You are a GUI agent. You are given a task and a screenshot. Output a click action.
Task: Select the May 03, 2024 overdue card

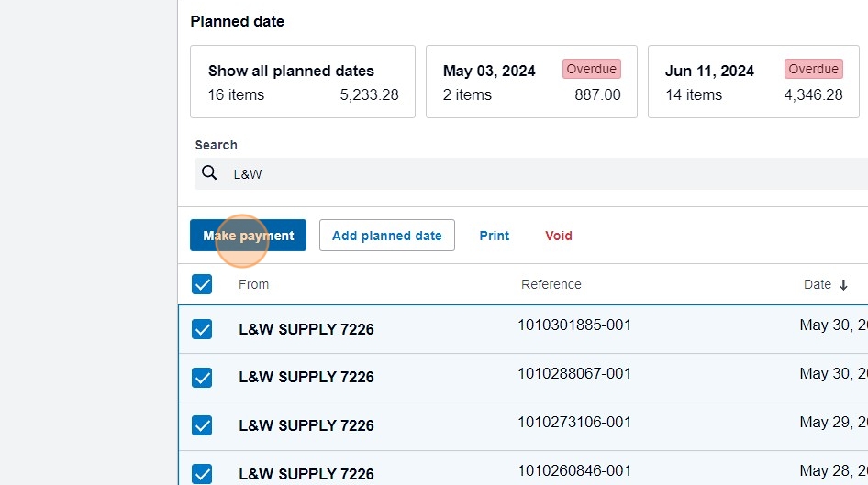[531, 83]
